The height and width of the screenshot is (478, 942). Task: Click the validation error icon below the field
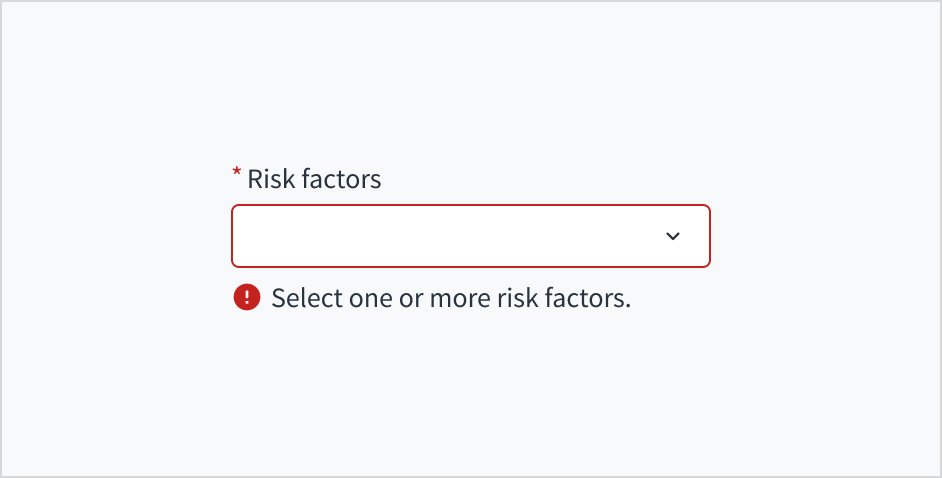(246, 297)
